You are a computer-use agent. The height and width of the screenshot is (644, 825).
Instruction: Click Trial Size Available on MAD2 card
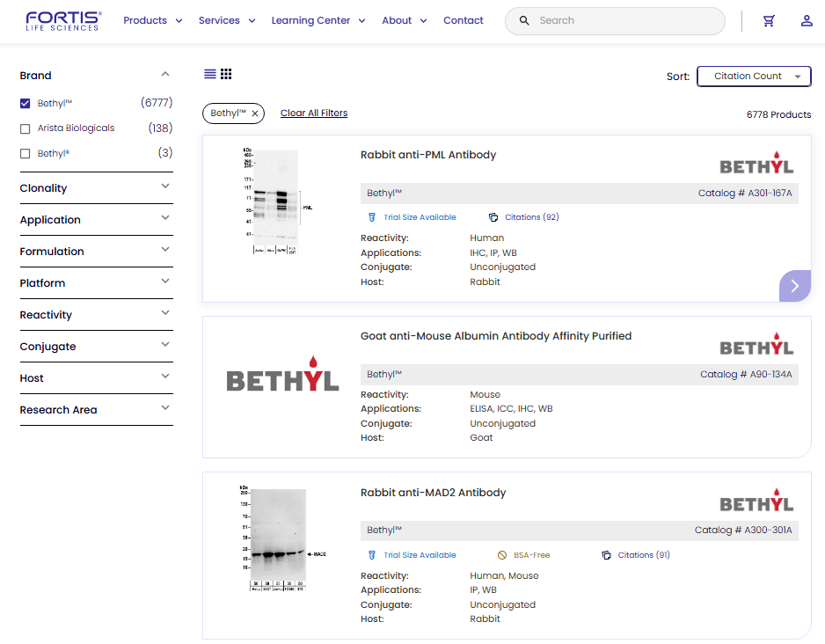coord(420,555)
